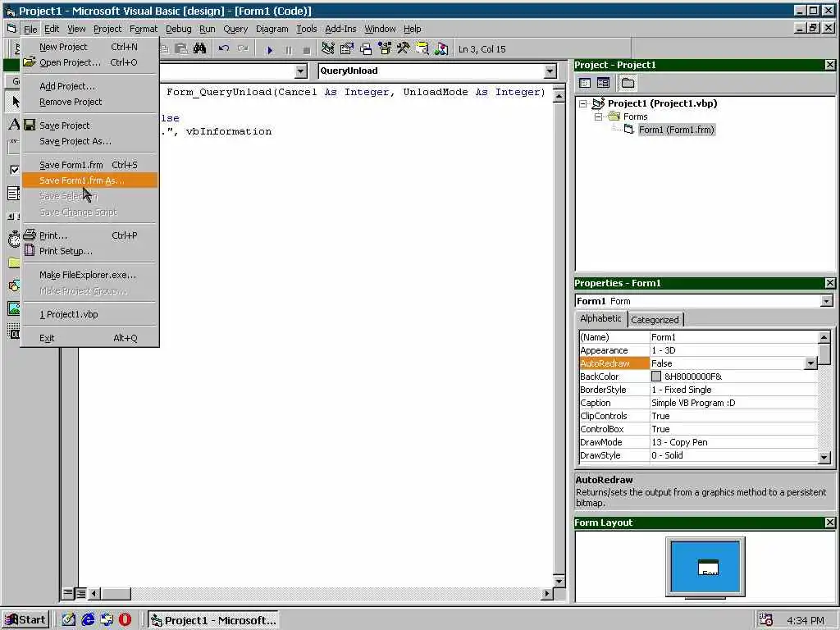The image size is (840, 630).
Task: Click the code window scroll up arrow
Action: point(559,97)
